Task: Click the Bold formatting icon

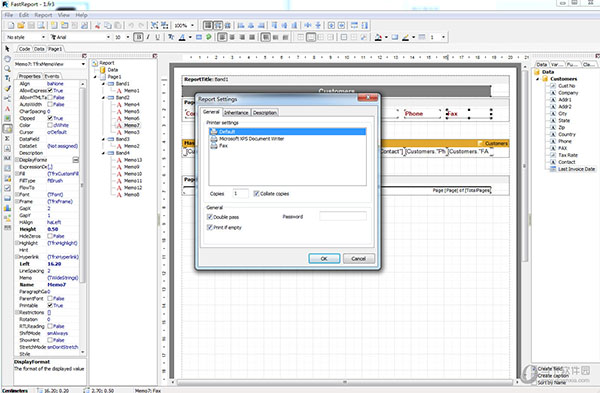Action: point(139,37)
